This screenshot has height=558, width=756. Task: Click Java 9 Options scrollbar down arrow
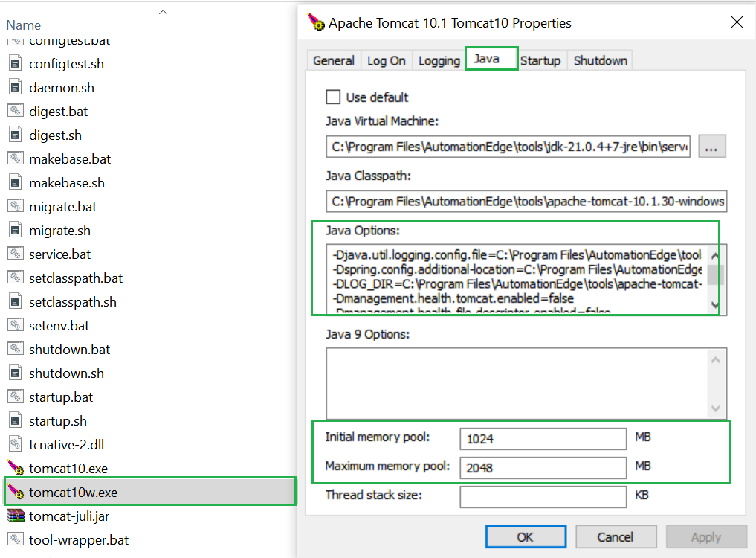tap(716, 409)
